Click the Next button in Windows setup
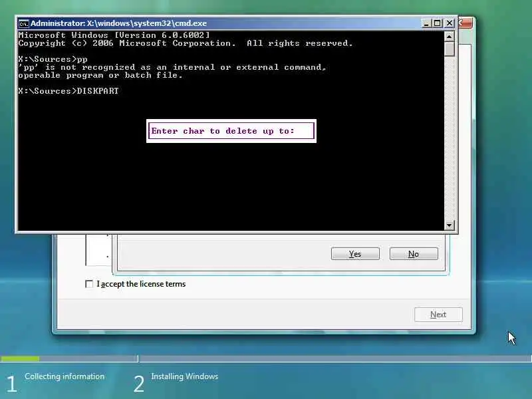Screen dimensions: 532x399 (x=438, y=315)
